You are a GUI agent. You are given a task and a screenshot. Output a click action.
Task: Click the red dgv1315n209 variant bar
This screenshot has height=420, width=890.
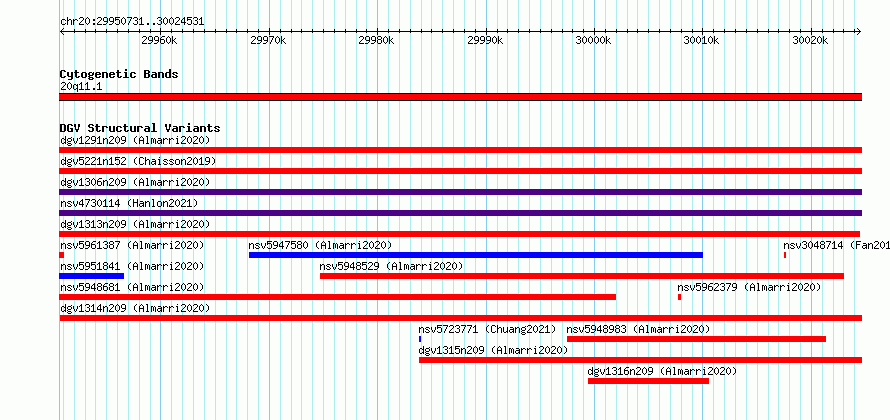click(640, 360)
